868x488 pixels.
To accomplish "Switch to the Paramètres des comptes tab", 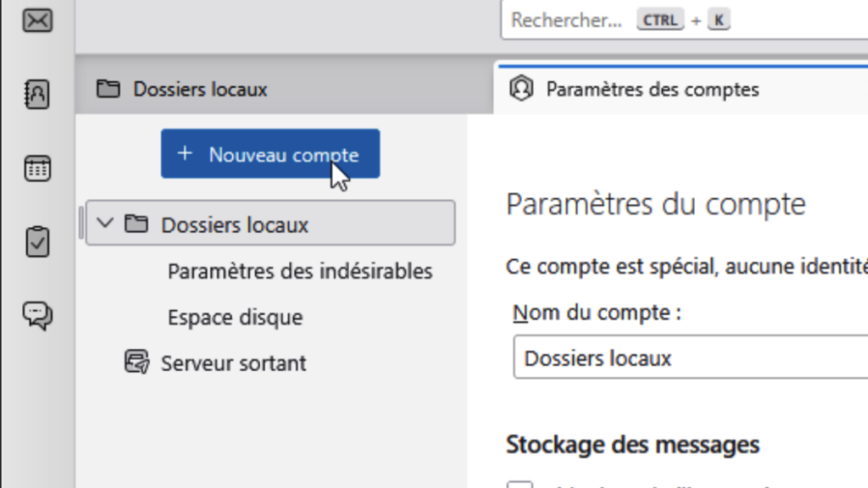I will click(652, 89).
